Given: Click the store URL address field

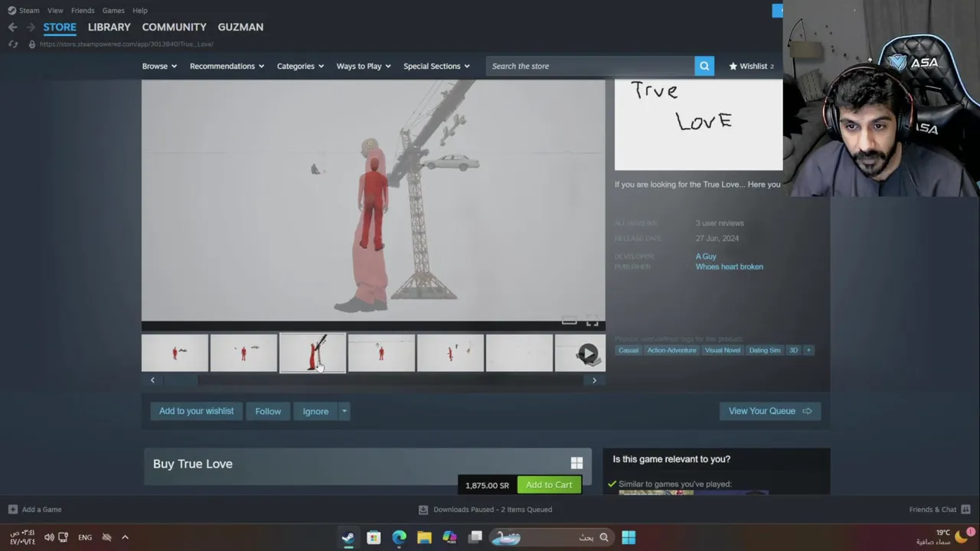Looking at the screenshot, I should pyautogui.click(x=126, y=44).
